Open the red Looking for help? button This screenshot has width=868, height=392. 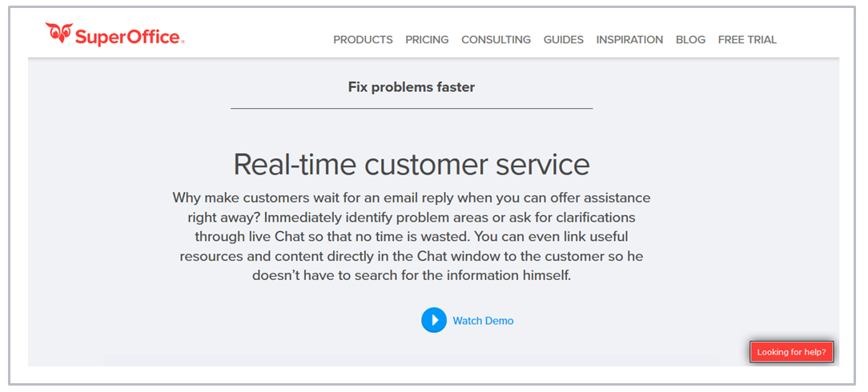coord(791,352)
